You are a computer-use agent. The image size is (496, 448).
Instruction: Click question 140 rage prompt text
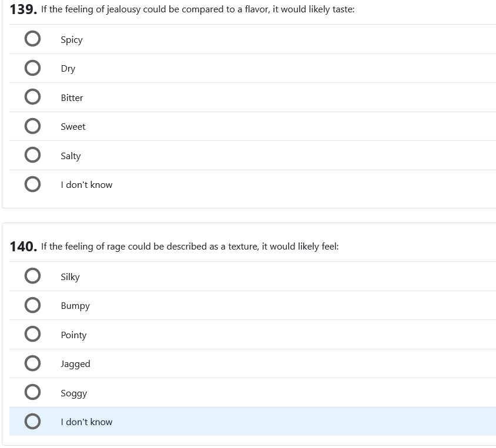tap(190, 247)
